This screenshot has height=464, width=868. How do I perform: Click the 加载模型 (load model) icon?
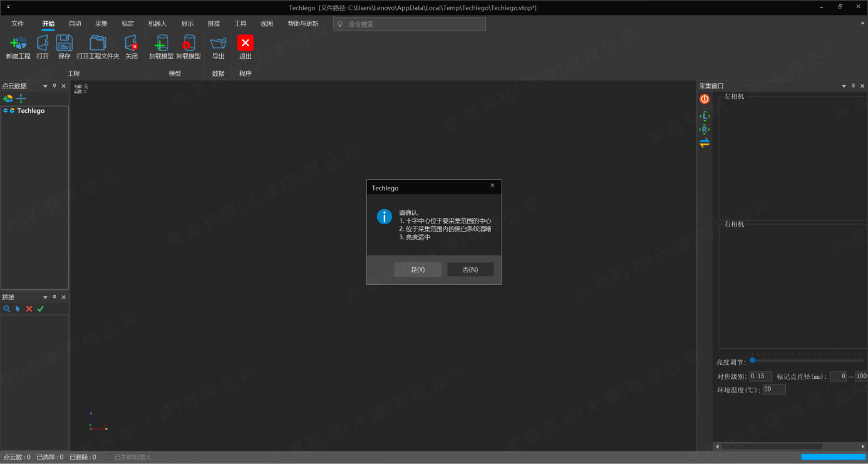click(x=161, y=43)
